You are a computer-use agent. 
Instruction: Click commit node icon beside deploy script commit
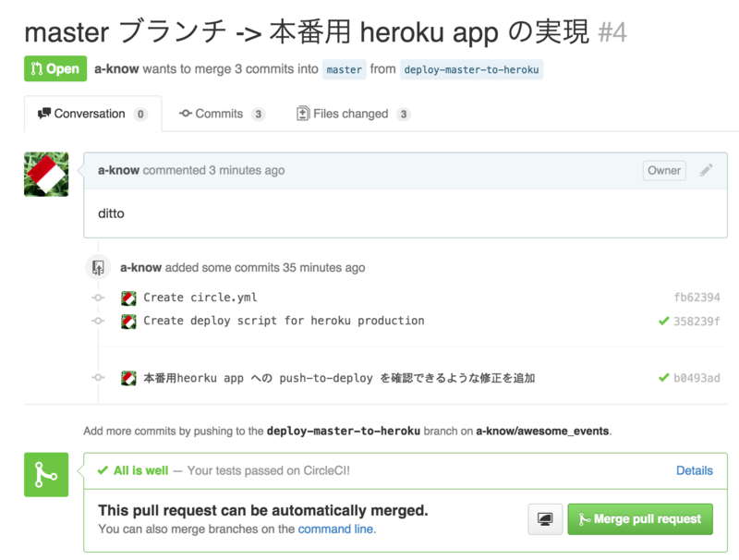point(98,321)
